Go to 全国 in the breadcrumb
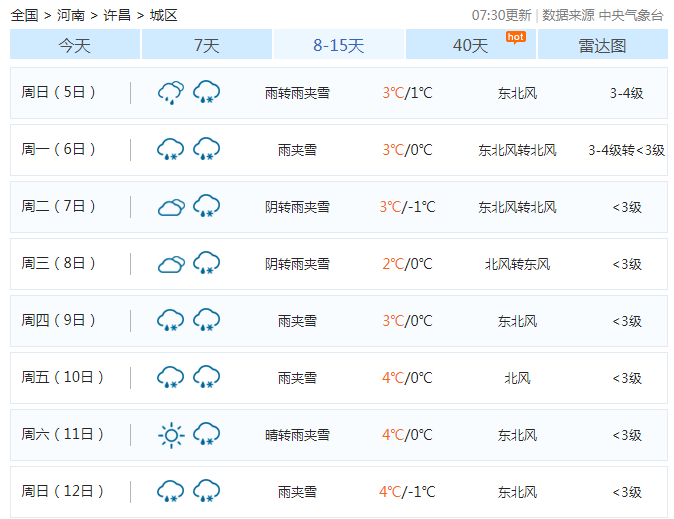 [25, 15]
